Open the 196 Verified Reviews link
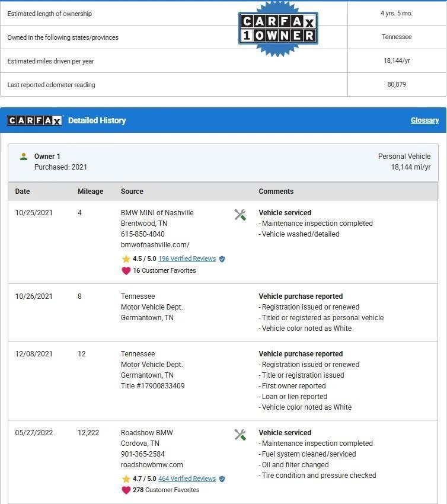This screenshot has width=447, height=504. [x=187, y=259]
